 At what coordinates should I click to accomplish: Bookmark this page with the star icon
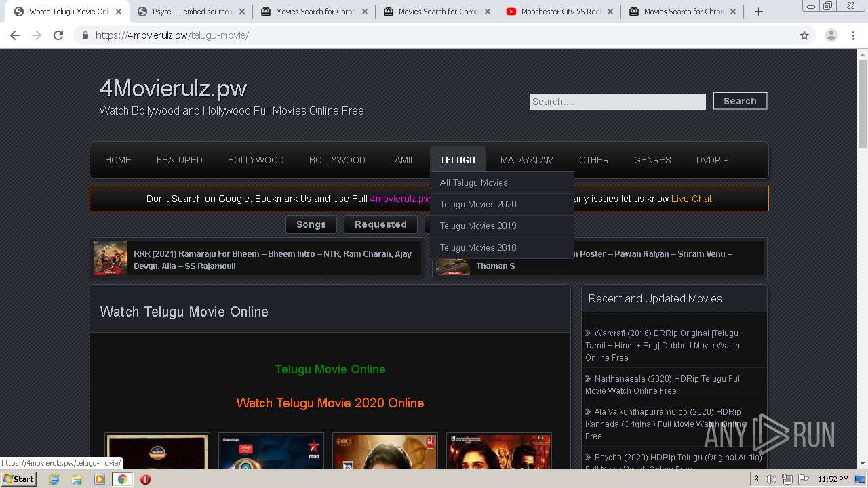pos(804,35)
